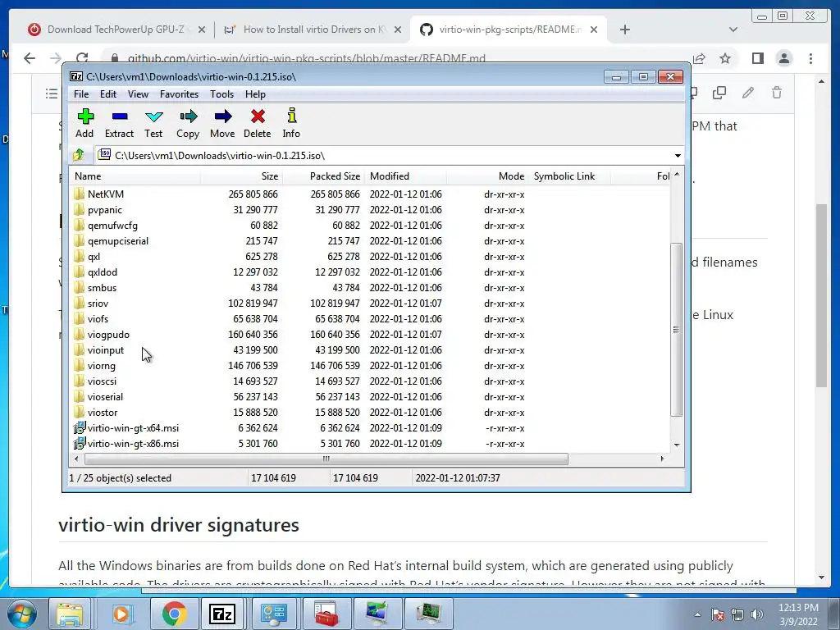Sort by the Symbolic Link column

click(569, 176)
